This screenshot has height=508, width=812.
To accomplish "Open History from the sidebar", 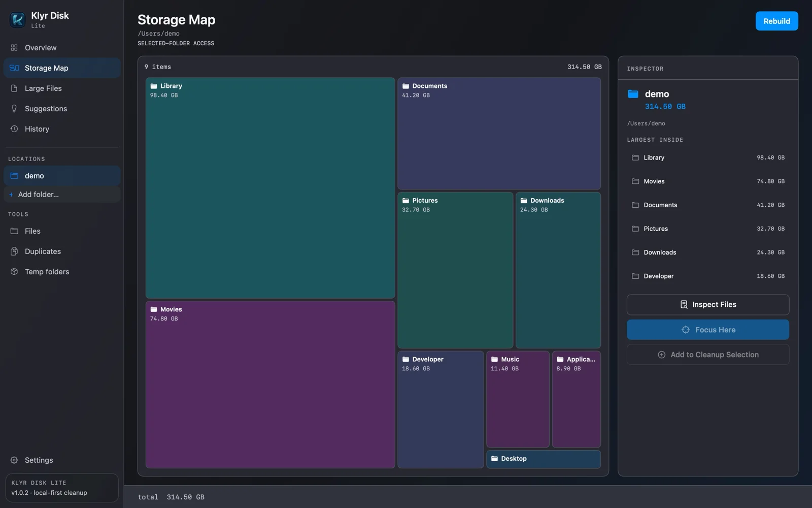I will [62, 129].
